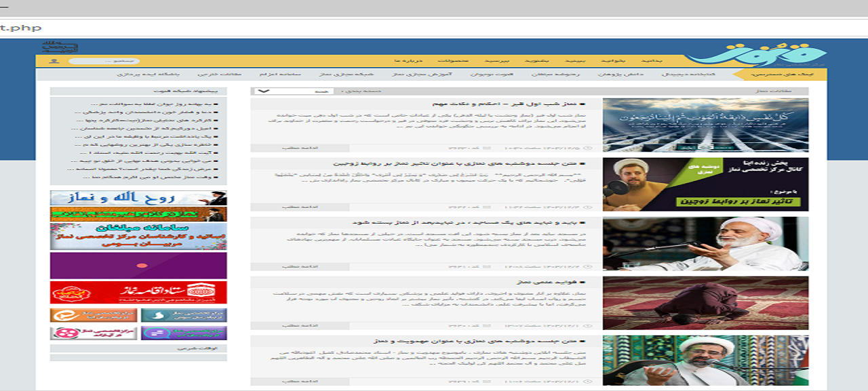Click the orange messenger banner under red banner
The width and height of the screenshot is (868, 391).
coord(94,315)
